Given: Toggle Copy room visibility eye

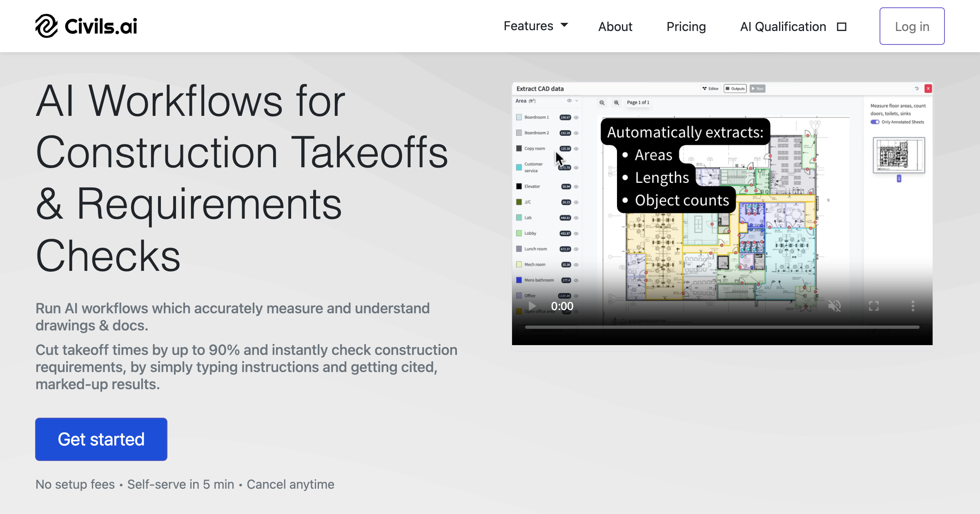Looking at the screenshot, I should click(576, 148).
